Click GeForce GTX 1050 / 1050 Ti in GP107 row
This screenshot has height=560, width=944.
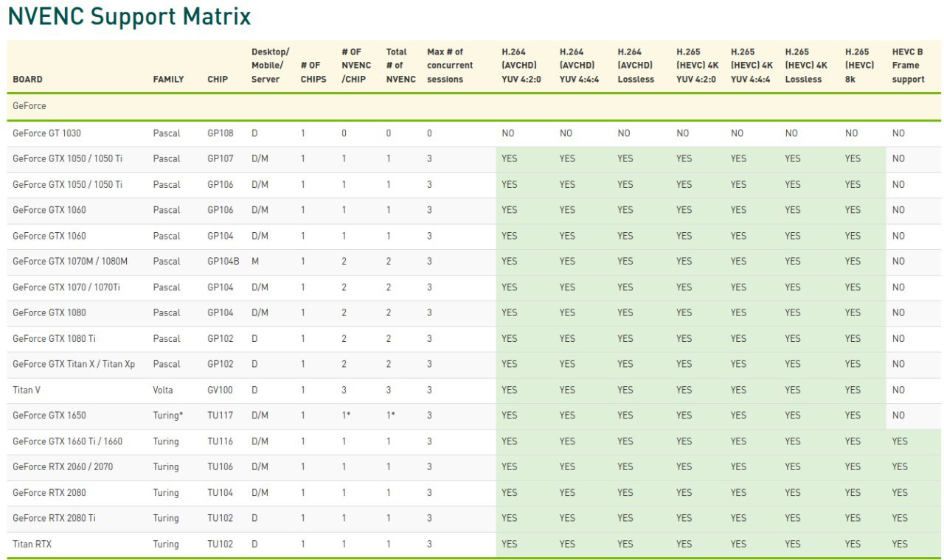68,158
